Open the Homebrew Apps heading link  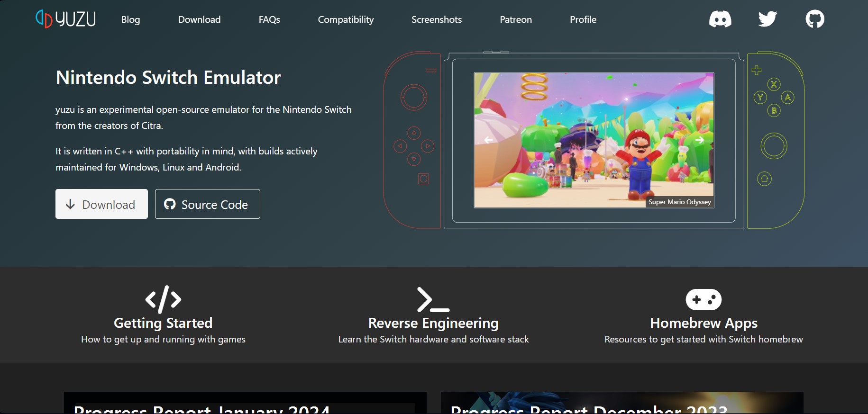click(x=704, y=323)
